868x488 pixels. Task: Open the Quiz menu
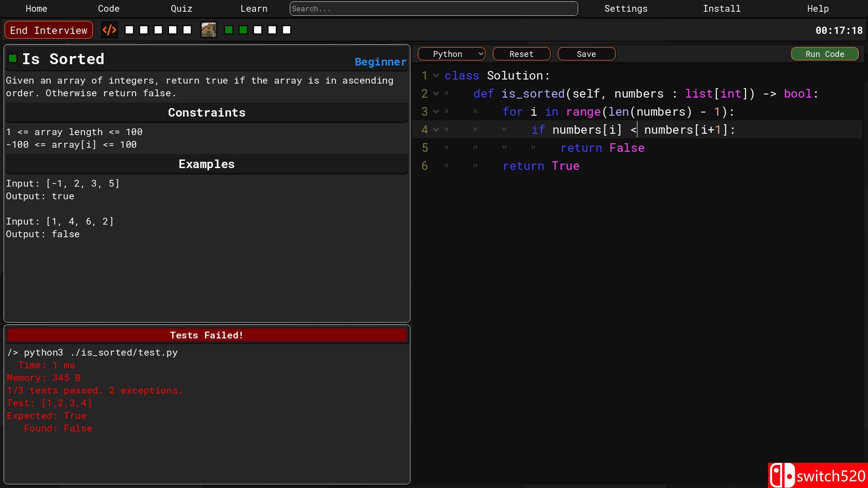coord(181,9)
